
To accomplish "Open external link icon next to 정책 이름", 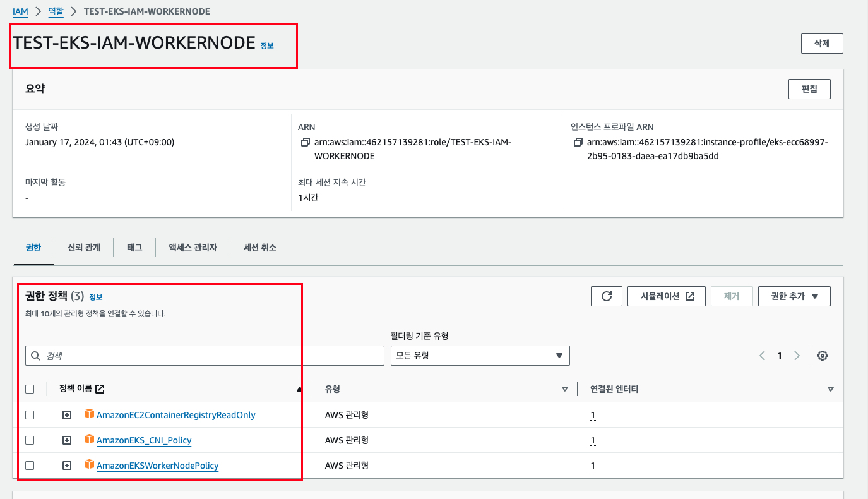I will point(100,389).
